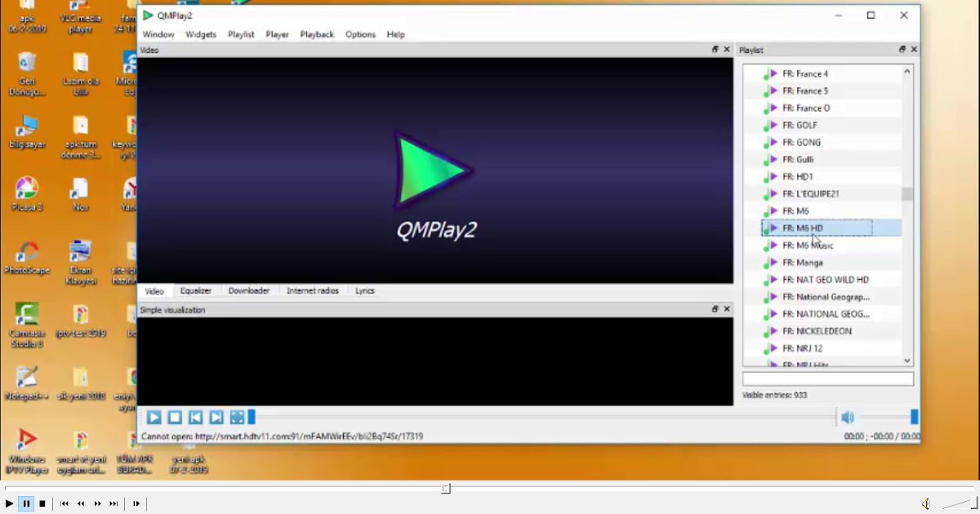980x514 pixels.
Task: Open VLC media player desktop icon
Action: (x=80, y=18)
